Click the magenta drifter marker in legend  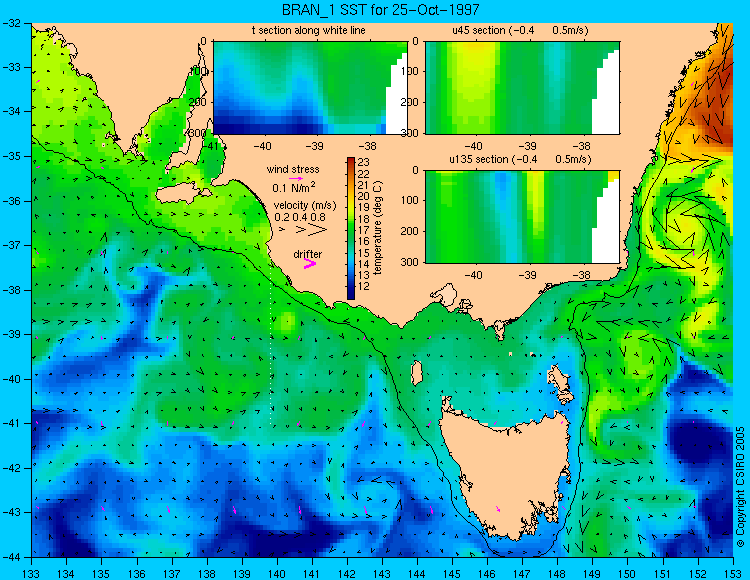310,264
